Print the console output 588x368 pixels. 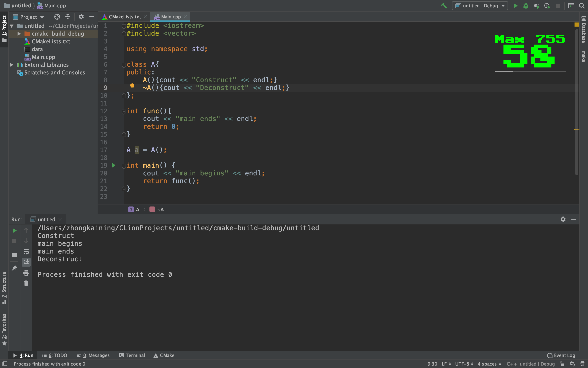26,273
